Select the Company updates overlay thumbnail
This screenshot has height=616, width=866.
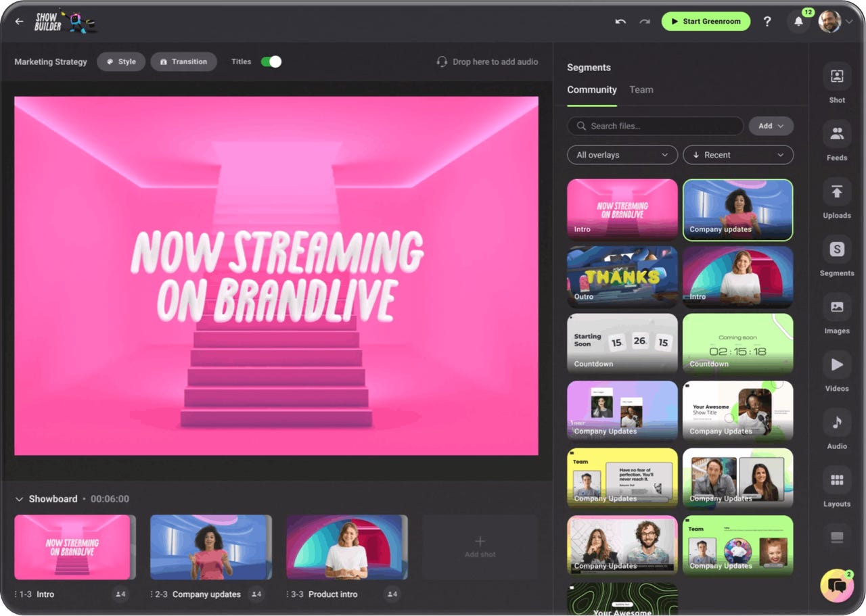pos(737,210)
